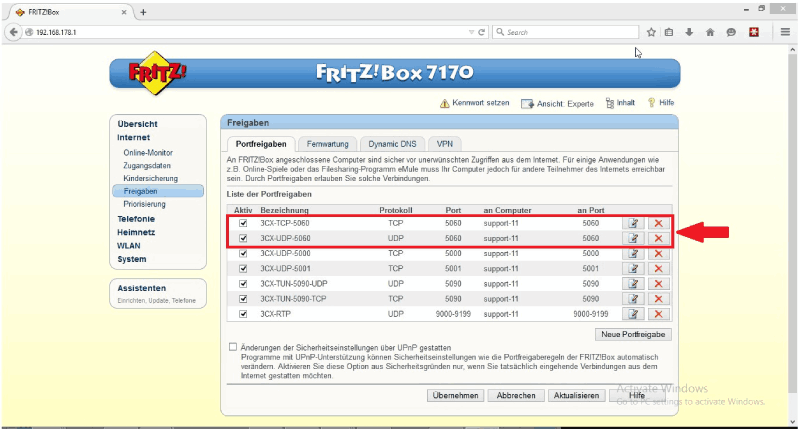
Task: Go to browser home page icon
Action: [x=710, y=32]
